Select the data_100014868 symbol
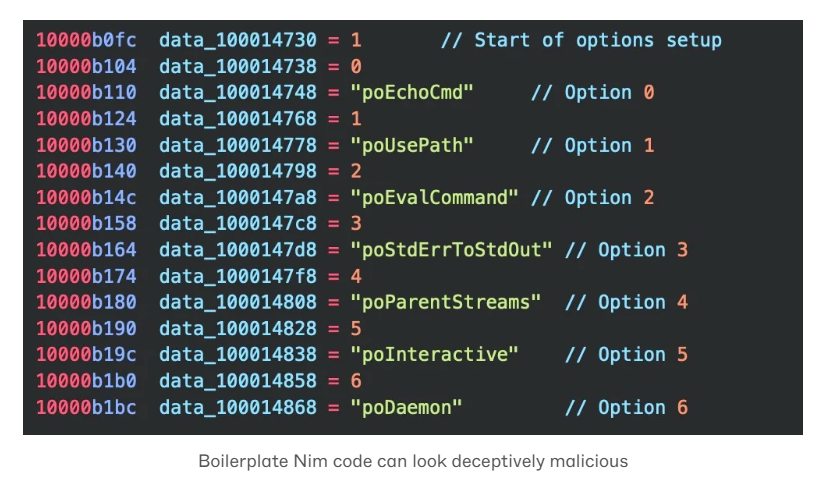 point(238,408)
